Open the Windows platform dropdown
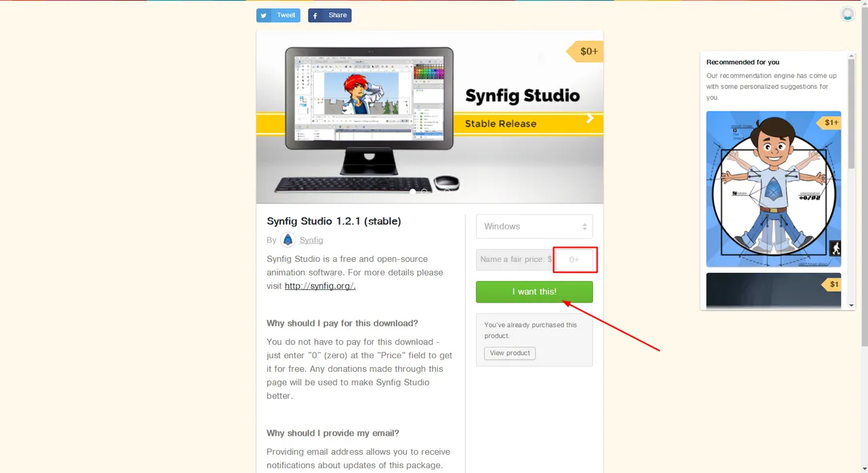This screenshot has width=868, height=473. pyautogui.click(x=534, y=227)
